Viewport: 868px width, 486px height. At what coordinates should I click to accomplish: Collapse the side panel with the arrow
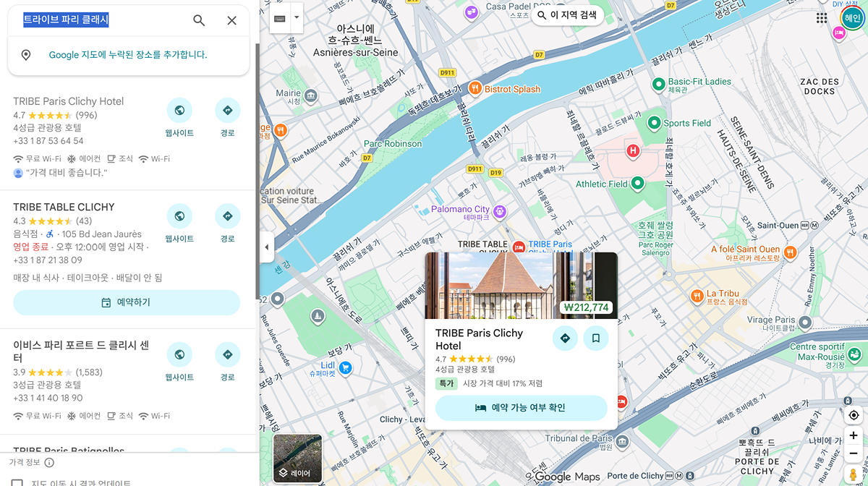[x=266, y=247]
